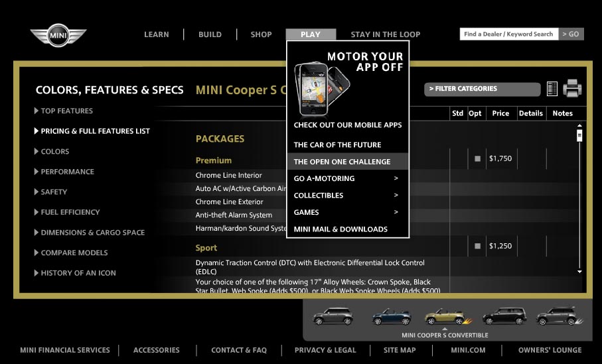Click the scrollbar down arrow
Image resolution: width=602 pixels, height=364 pixels.
(579, 272)
